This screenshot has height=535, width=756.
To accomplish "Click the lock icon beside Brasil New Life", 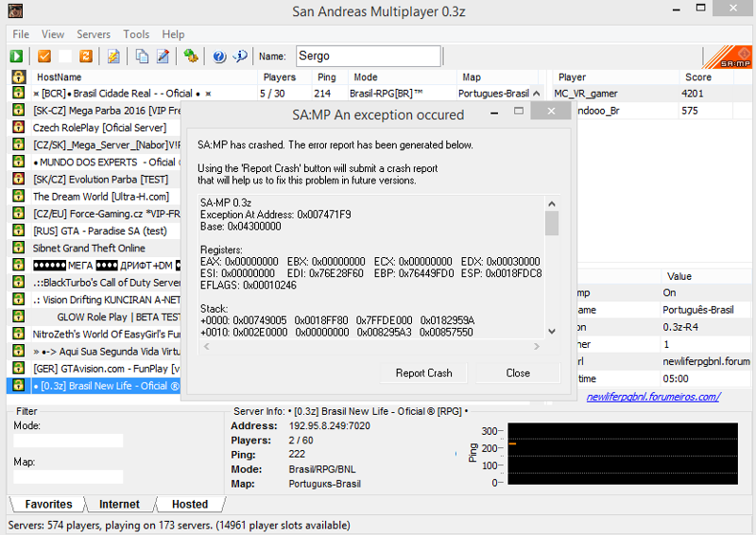I will click(x=18, y=386).
